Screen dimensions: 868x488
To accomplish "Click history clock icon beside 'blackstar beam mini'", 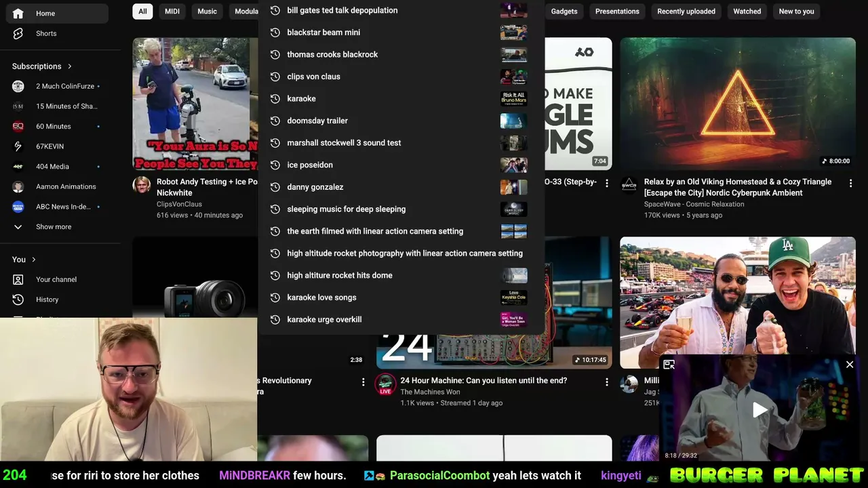I will [x=275, y=33].
